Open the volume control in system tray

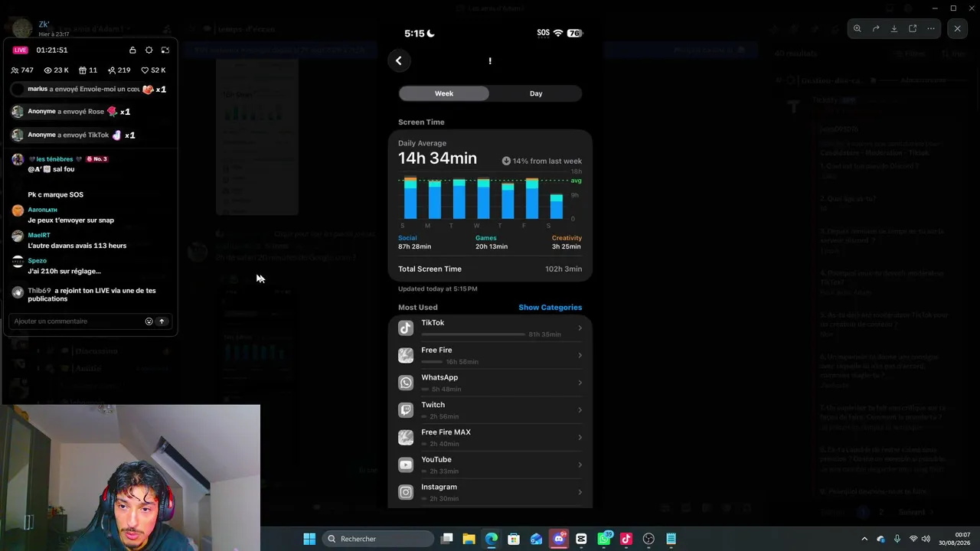[x=926, y=539]
